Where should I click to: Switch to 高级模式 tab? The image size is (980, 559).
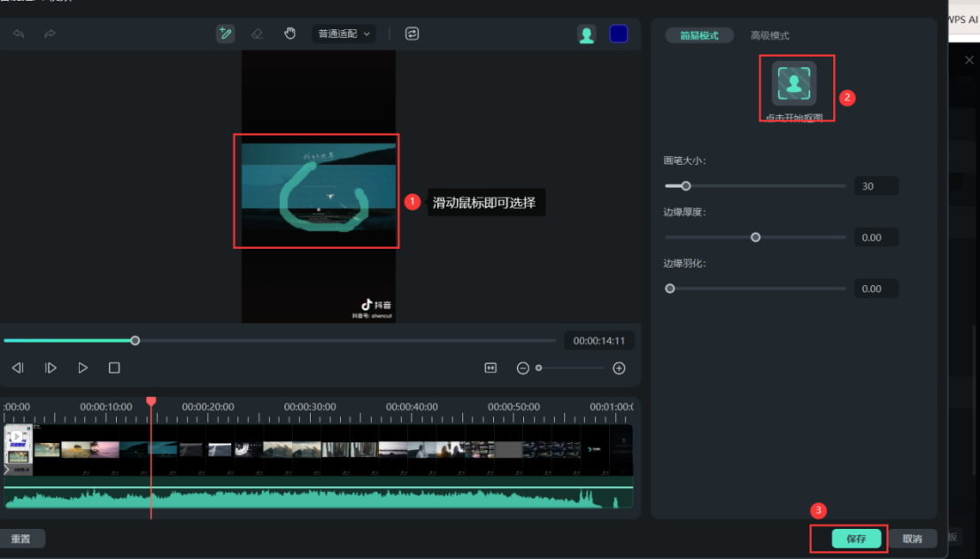[x=769, y=35]
